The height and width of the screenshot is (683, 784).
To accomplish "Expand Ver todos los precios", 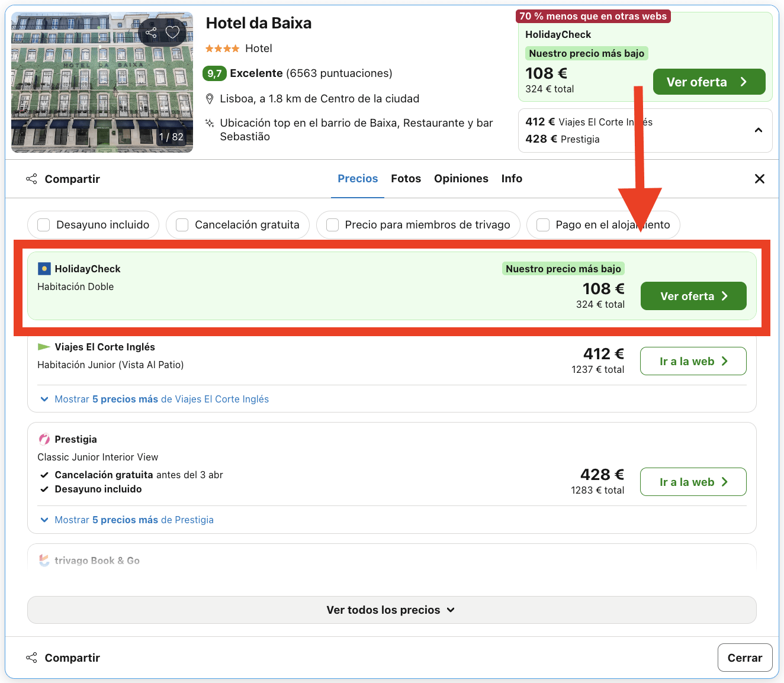I will pos(392,610).
